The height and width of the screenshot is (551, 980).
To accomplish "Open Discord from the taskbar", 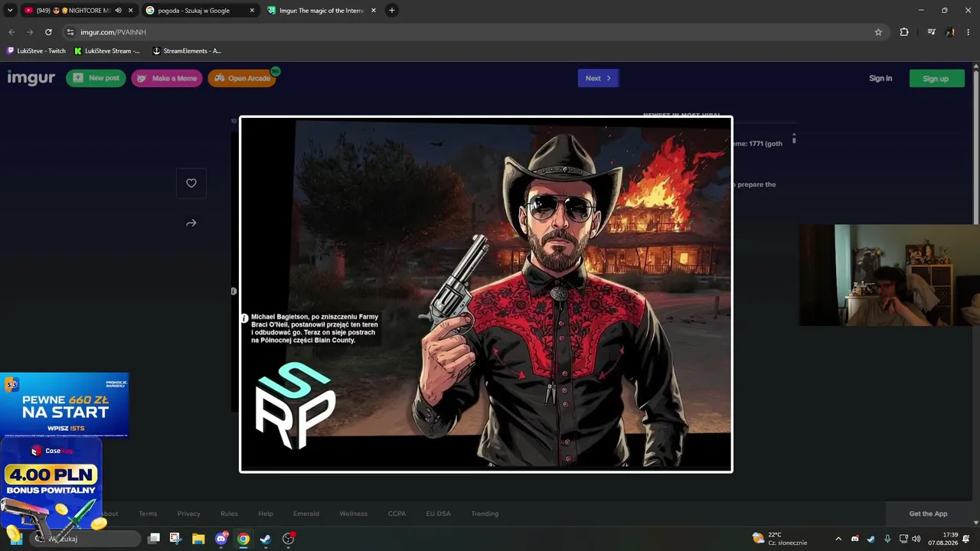I will (x=221, y=539).
